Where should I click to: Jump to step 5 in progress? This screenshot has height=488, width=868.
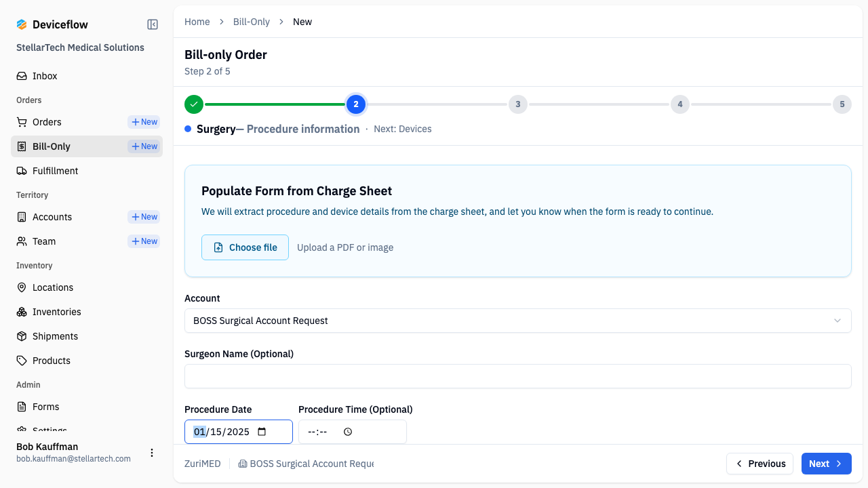842,104
